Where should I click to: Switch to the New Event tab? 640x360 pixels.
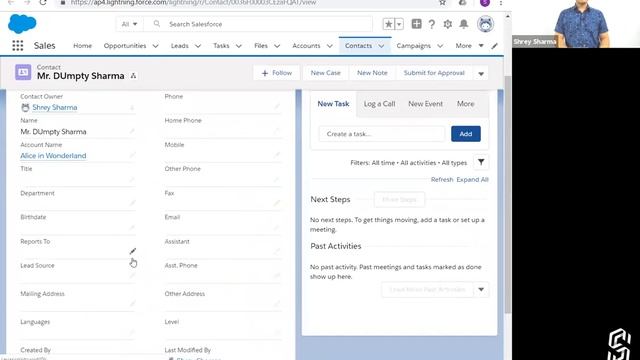(x=425, y=104)
